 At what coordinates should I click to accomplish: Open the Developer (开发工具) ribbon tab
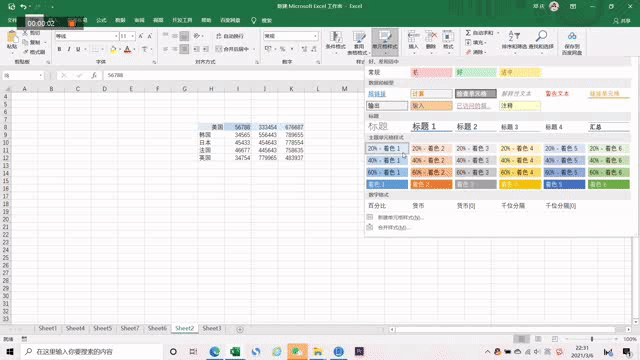pos(182,20)
